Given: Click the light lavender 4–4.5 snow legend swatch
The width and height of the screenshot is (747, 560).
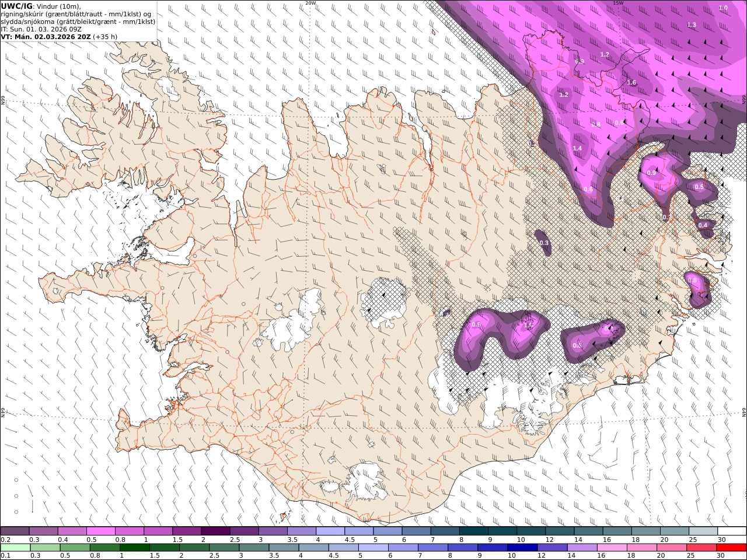Looking at the screenshot, I should (330, 531).
